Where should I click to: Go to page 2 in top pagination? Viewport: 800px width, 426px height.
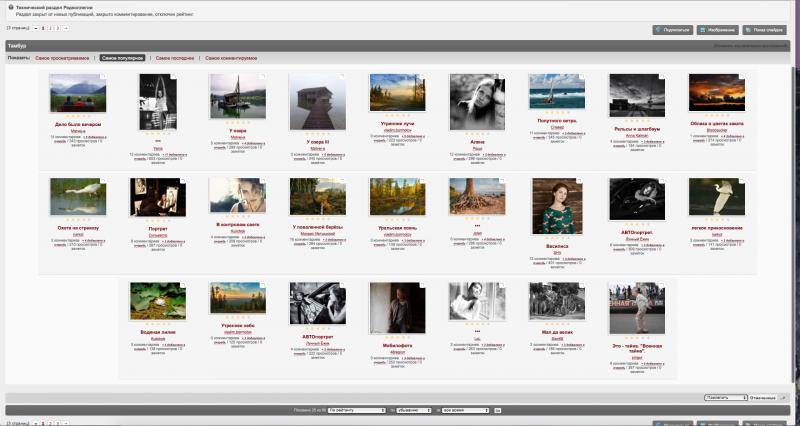pyautogui.click(x=51, y=28)
